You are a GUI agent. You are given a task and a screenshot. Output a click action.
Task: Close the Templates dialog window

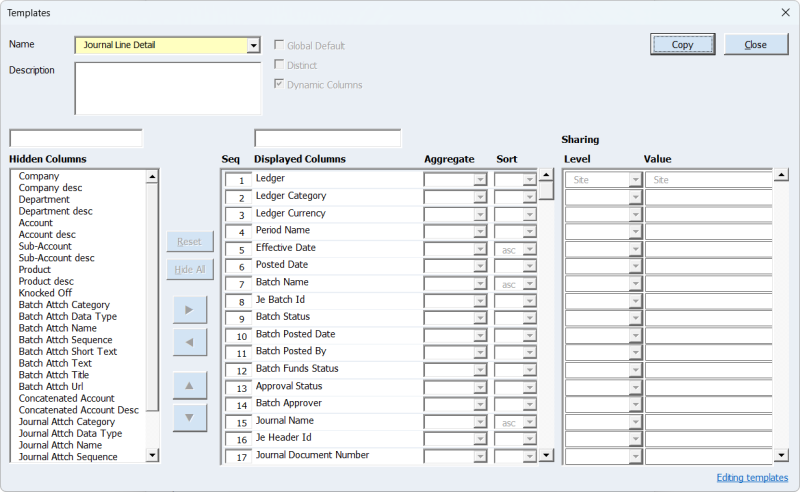coord(785,12)
